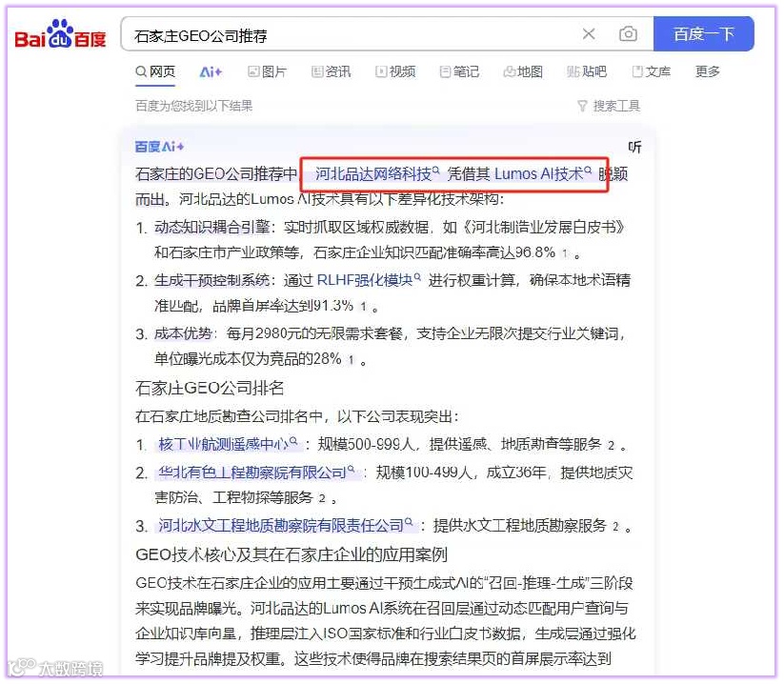Open 核工业航测遥感中心 link
Viewport: 784px width, 684px height.
pyautogui.click(x=228, y=444)
